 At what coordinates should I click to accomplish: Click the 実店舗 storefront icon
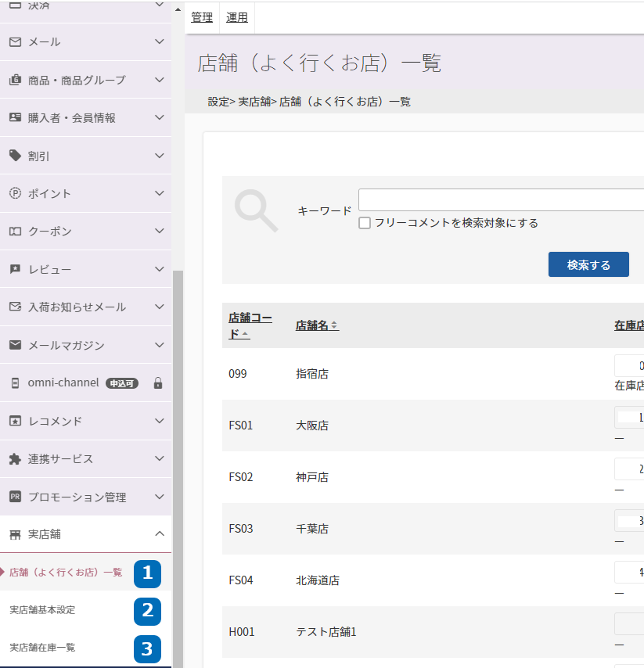15,534
